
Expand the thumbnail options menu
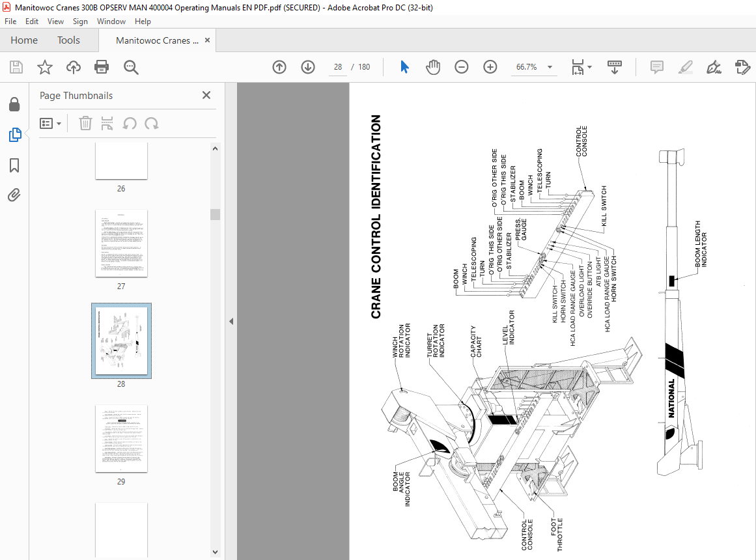[50, 124]
